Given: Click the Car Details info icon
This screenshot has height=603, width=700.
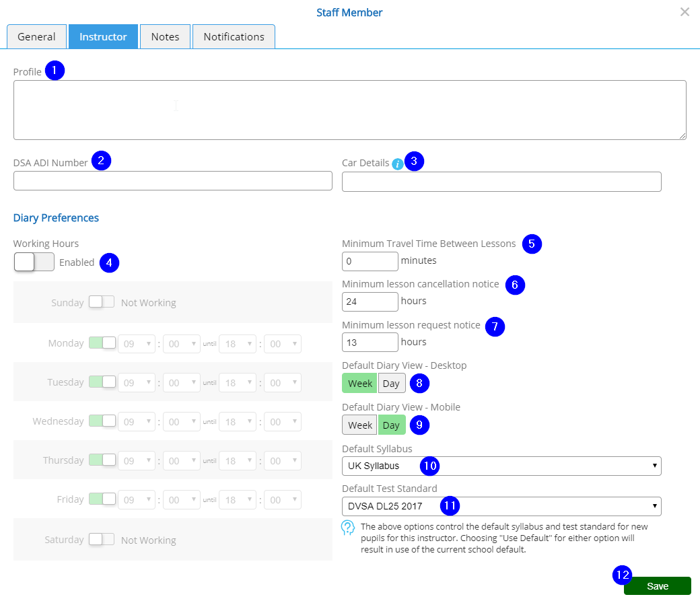Looking at the screenshot, I should pos(397,164).
